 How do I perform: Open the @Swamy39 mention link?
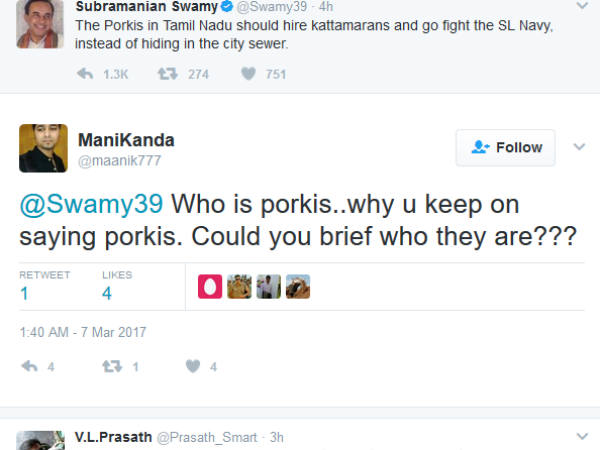click(91, 204)
